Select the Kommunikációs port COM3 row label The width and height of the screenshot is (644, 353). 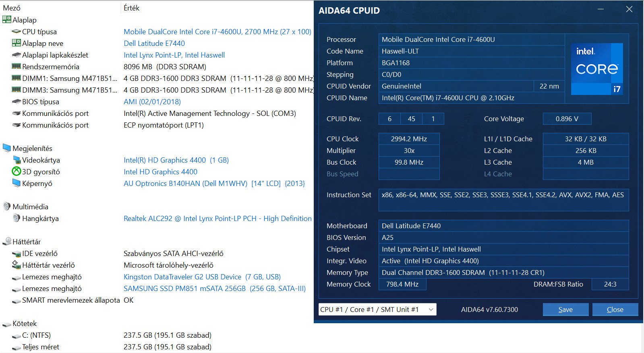(x=55, y=113)
